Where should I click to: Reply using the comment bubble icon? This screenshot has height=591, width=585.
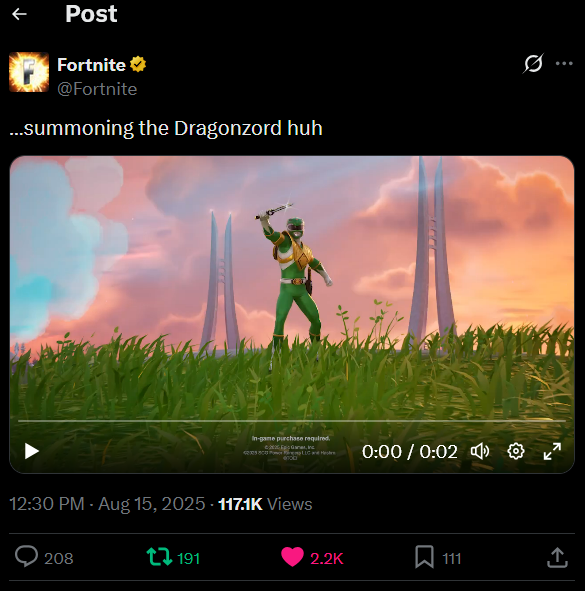click(x=26, y=556)
